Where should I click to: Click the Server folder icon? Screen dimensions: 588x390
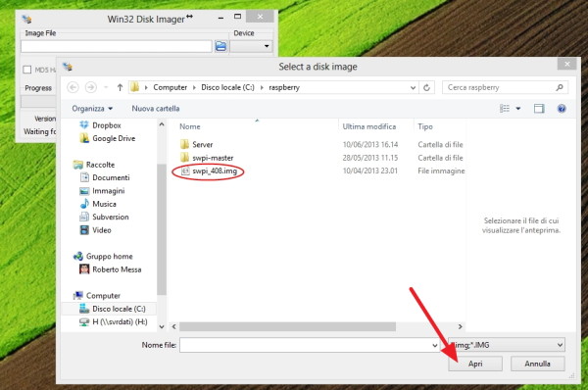(x=184, y=144)
